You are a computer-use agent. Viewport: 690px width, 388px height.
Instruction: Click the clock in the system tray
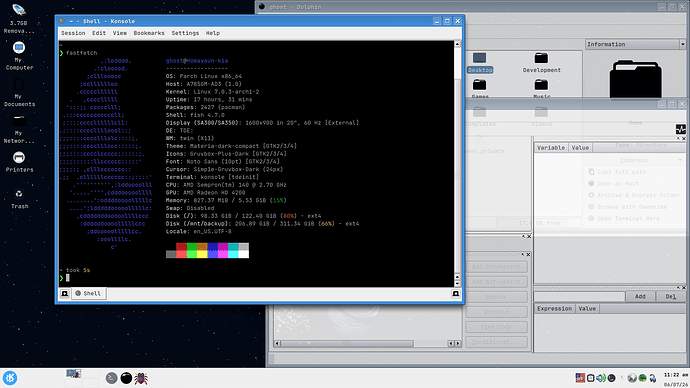(675, 379)
